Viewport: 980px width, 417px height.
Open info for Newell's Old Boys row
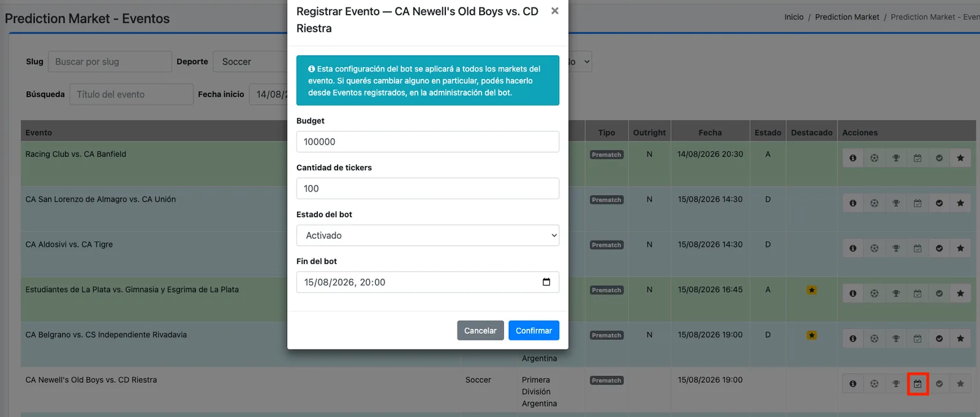(853, 384)
